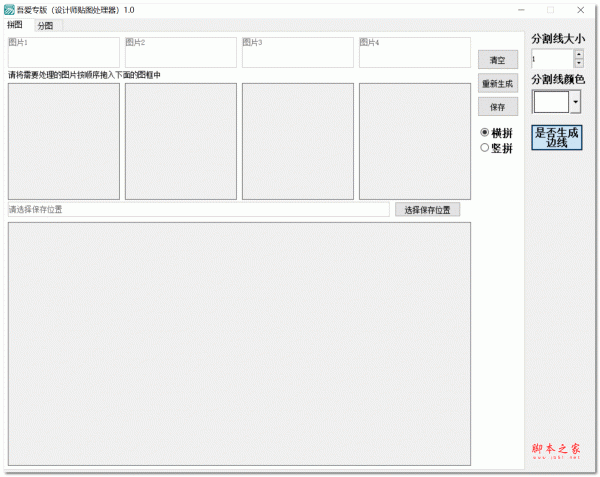Click the 图片1 path input field
The width and height of the screenshot is (600, 477).
pyautogui.click(x=64, y=52)
